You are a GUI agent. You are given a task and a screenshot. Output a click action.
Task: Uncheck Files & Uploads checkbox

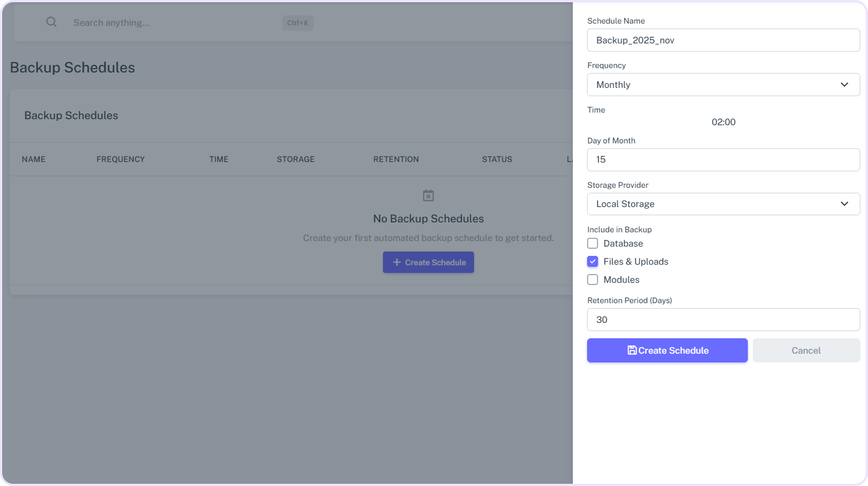pyautogui.click(x=593, y=261)
